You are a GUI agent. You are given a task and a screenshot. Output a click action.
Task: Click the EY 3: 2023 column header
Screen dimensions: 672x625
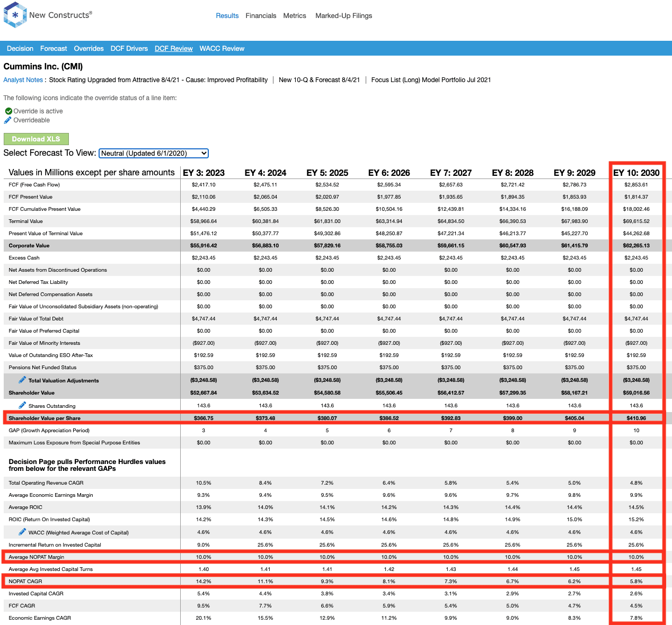[204, 173]
